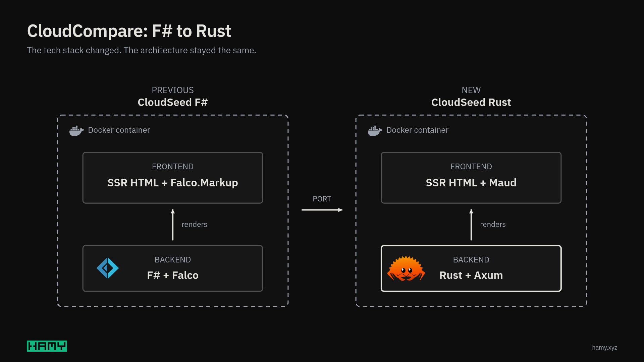This screenshot has height=362, width=644.
Task: Click 'renders' label in the F# container
Action: (x=195, y=225)
